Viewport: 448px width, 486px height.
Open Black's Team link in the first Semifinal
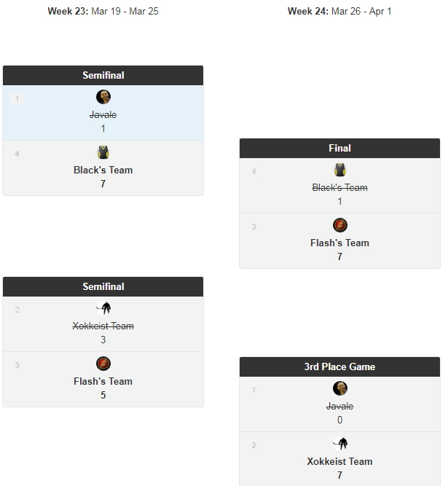tap(103, 170)
